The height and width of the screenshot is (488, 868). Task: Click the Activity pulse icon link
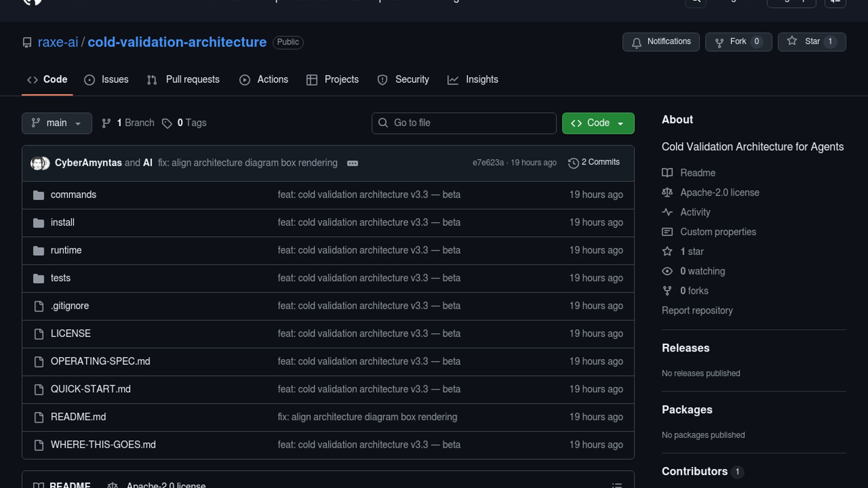tap(667, 212)
